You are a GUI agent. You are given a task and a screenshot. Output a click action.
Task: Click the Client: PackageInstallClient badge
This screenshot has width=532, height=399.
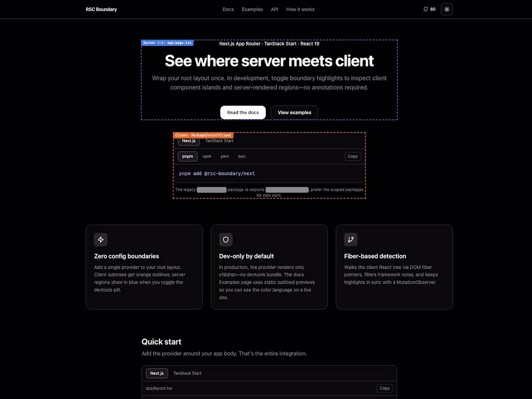[x=203, y=135]
